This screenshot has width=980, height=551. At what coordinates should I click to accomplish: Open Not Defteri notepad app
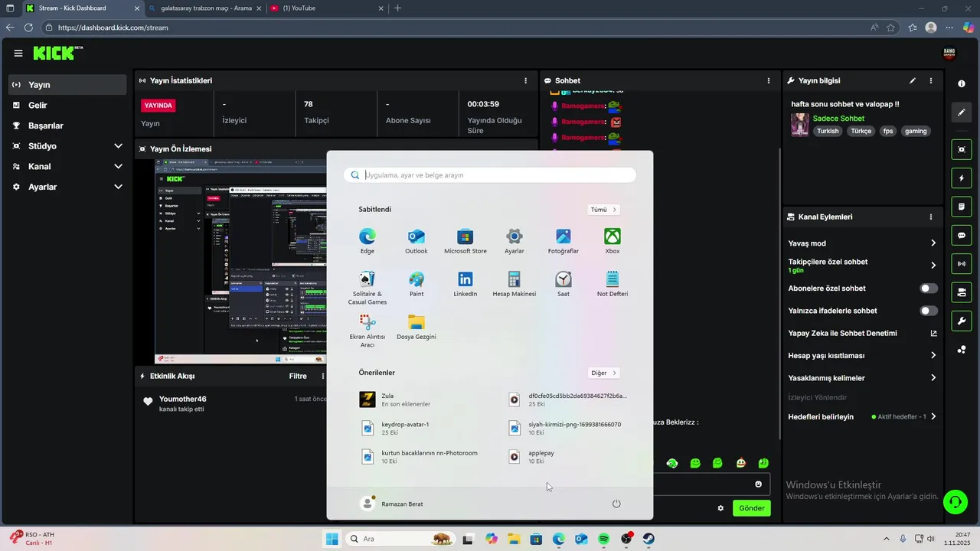tap(612, 284)
